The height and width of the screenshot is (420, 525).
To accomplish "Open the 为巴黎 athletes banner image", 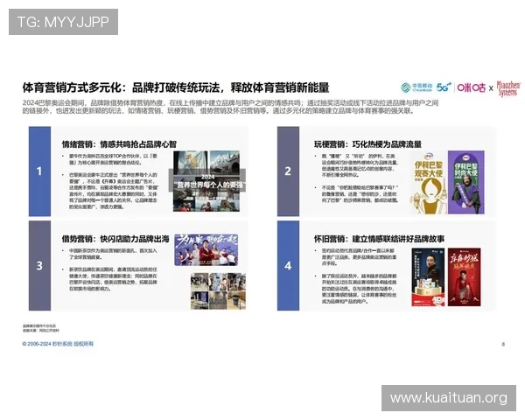I will pyautogui.click(x=206, y=250).
